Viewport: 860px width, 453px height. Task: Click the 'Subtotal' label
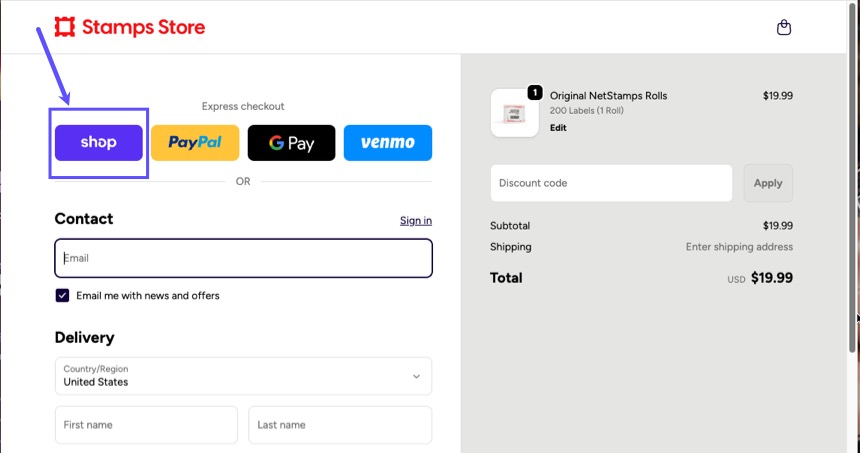(x=510, y=225)
